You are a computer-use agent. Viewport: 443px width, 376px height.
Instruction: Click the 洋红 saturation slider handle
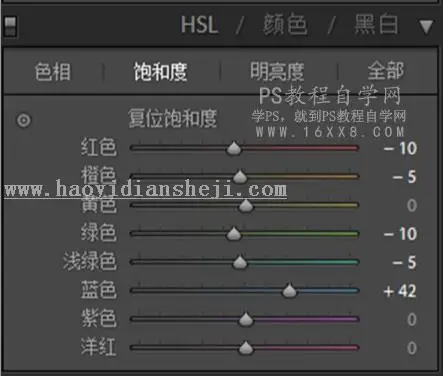[246, 348]
